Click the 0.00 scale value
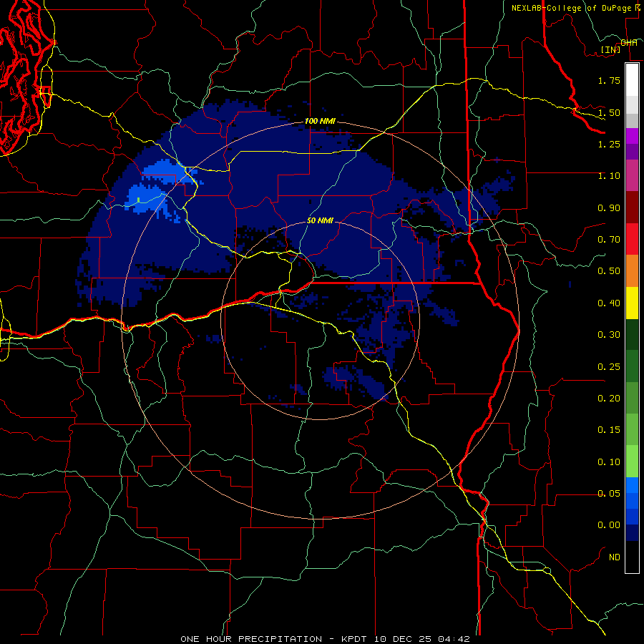644x644 pixels. (609, 525)
